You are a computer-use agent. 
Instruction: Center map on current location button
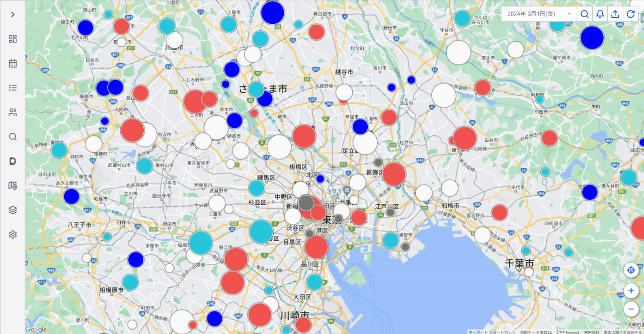click(631, 270)
